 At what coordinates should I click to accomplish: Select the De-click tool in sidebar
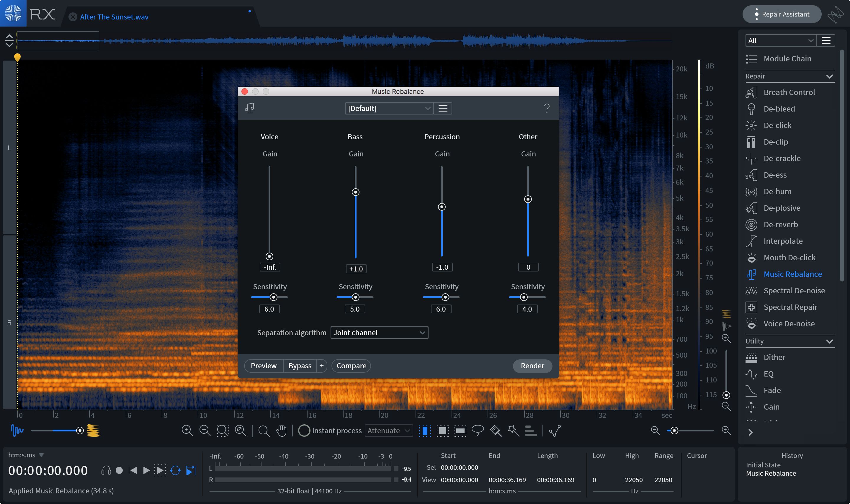[776, 125]
